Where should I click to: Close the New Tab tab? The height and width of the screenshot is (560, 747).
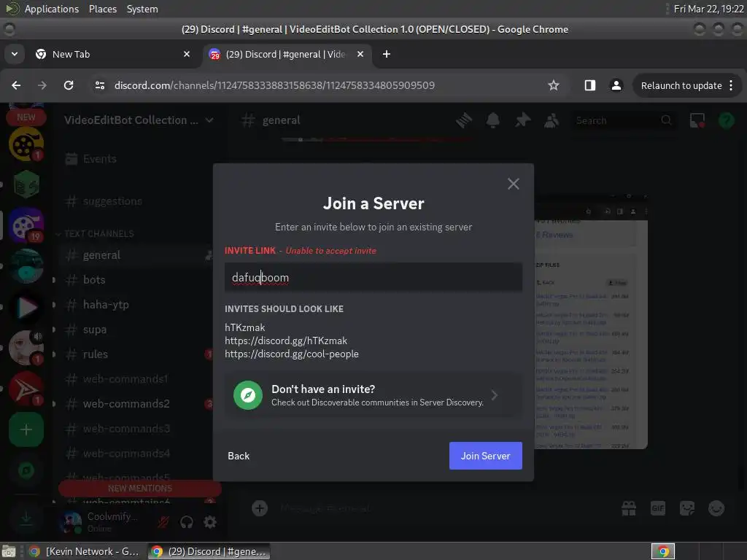pos(187,54)
